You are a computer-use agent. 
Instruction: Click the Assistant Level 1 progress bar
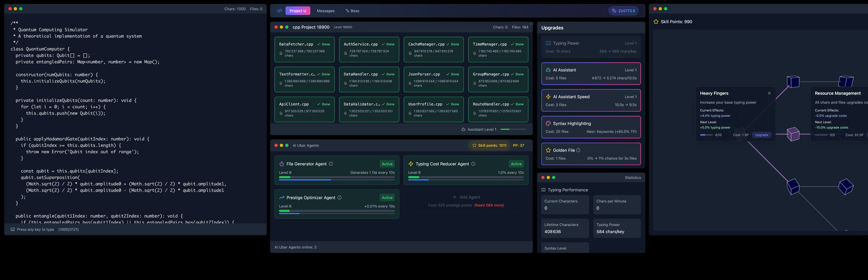click(x=513, y=130)
